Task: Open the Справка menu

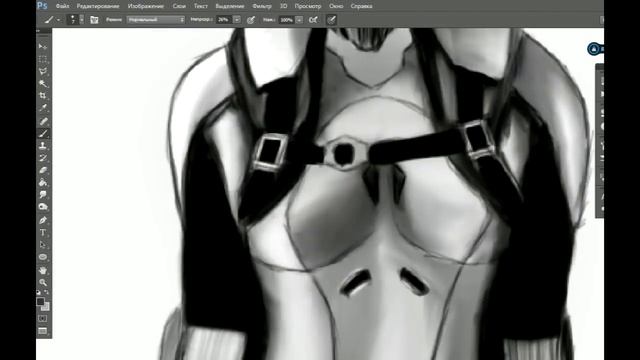Action: (x=361, y=6)
